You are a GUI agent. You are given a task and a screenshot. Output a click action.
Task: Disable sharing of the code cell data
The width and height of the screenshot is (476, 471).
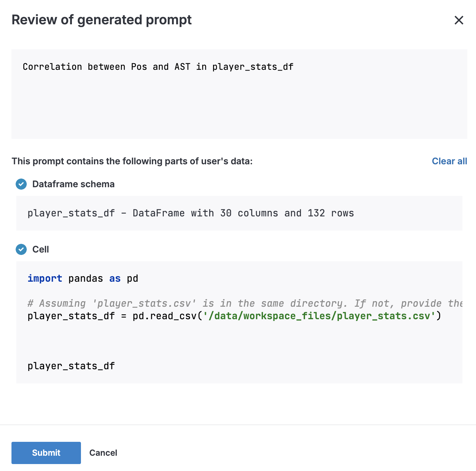click(x=21, y=249)
